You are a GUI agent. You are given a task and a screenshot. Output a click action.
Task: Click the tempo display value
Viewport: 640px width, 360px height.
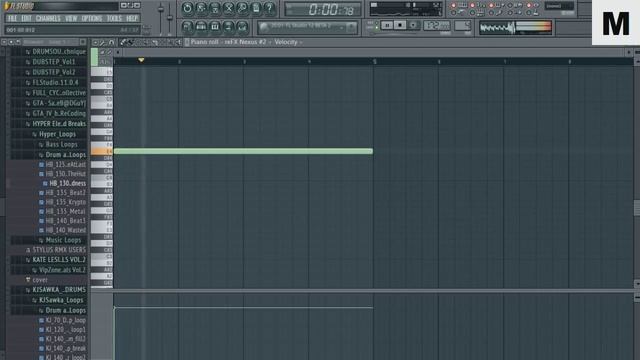coord(436,26)
